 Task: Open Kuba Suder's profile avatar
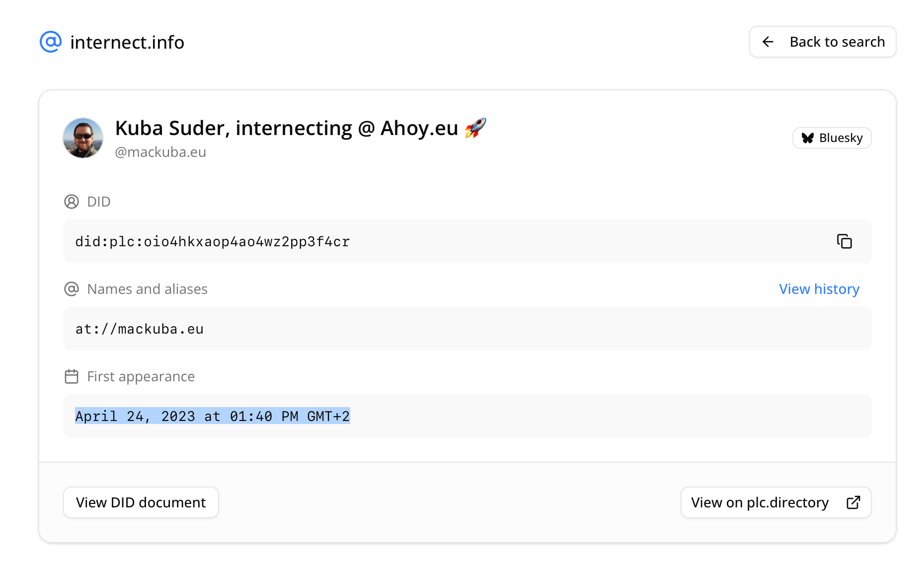pos(83,138)
